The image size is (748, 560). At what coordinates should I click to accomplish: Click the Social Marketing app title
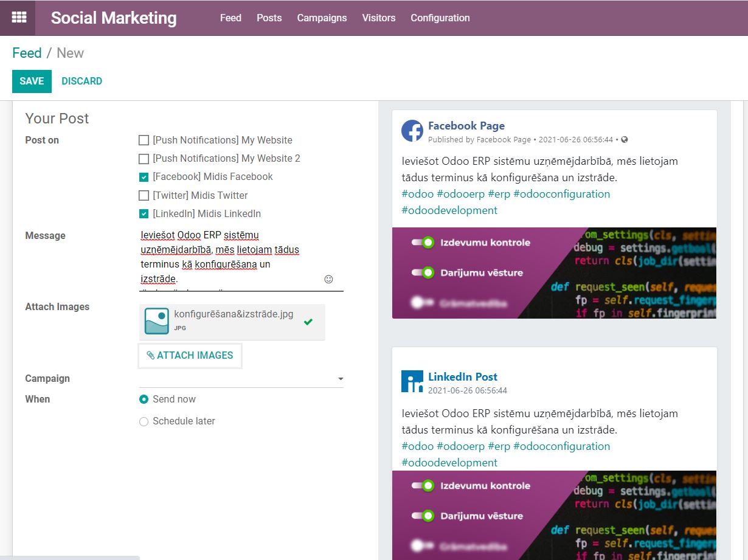coord(114,18)
